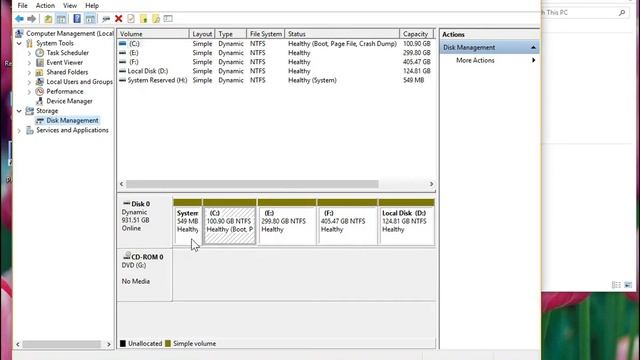Click the Device Manager icon
This screenshot has width=640, height=360.
40,101
